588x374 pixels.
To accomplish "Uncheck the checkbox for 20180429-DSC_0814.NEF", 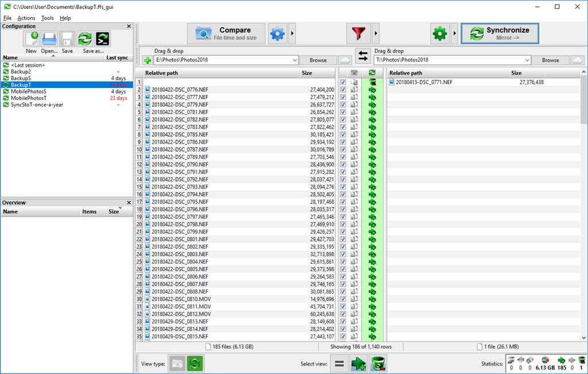I will (x=343, y=329).
